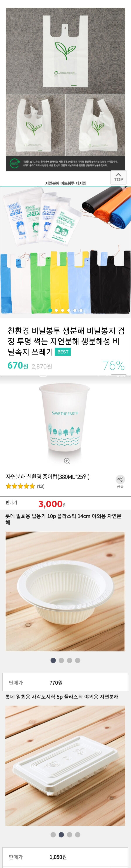Select last carousel dot on trash bag banner

click(x=81, y=310)
